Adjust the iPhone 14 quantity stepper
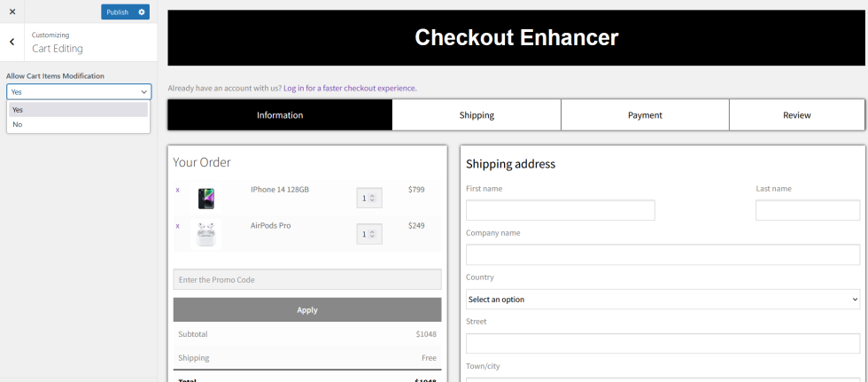This screenshot has height=382, width=868. (368, 198)
